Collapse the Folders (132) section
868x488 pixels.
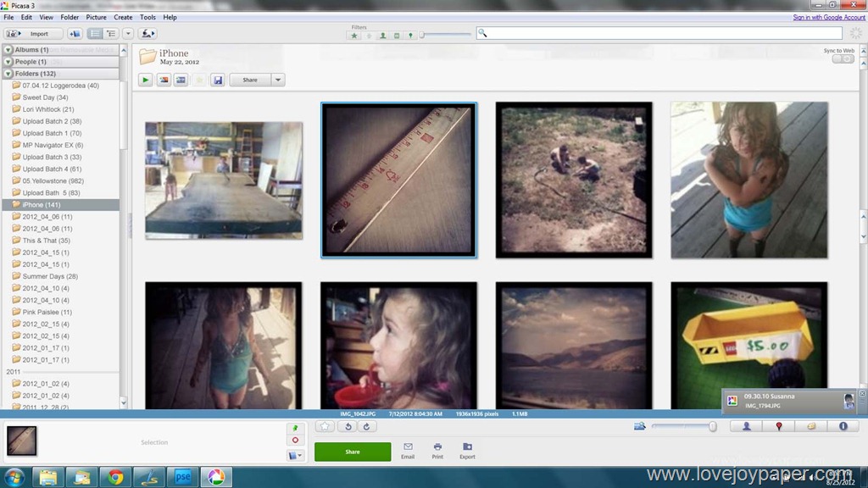click(8, 74)
